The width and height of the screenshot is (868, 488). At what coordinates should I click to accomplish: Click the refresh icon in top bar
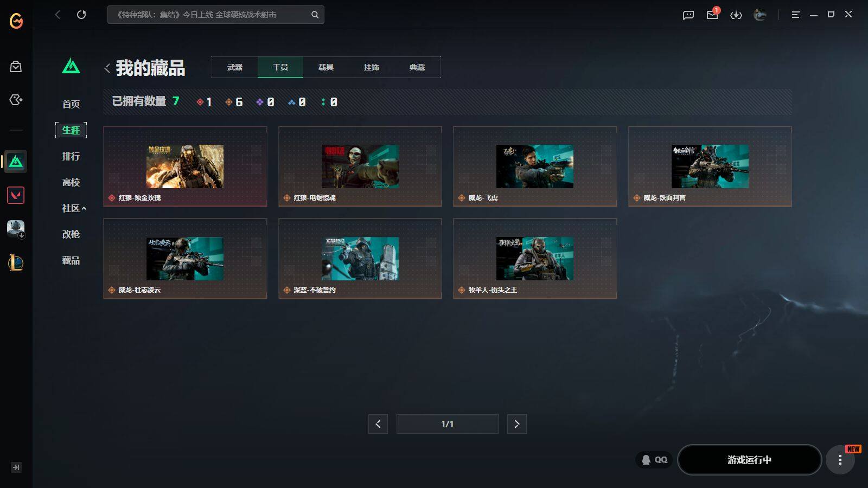pos(81,15)
